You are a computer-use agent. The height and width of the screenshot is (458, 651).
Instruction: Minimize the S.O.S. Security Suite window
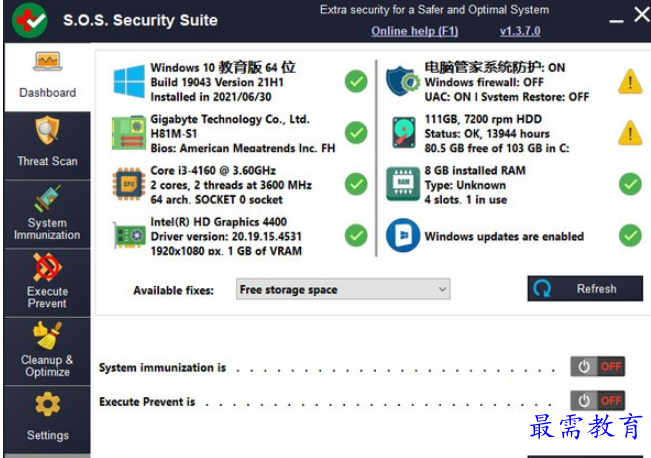click(616, 21)
